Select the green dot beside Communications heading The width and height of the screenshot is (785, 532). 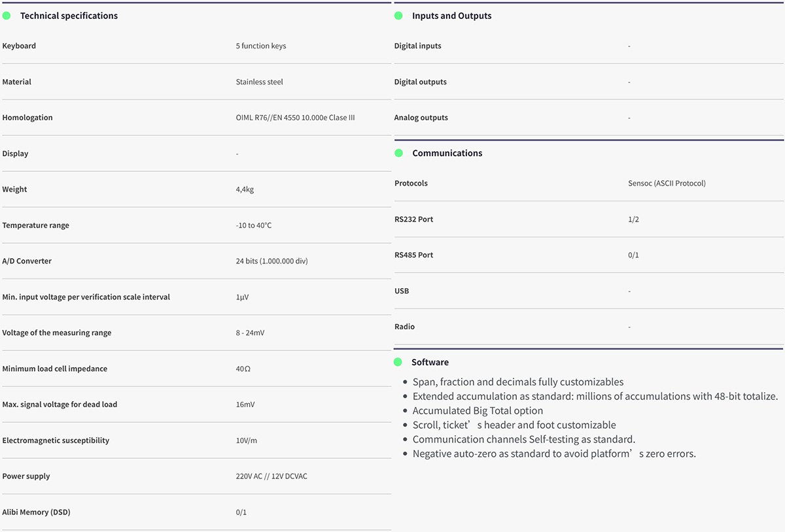[398, 153]
